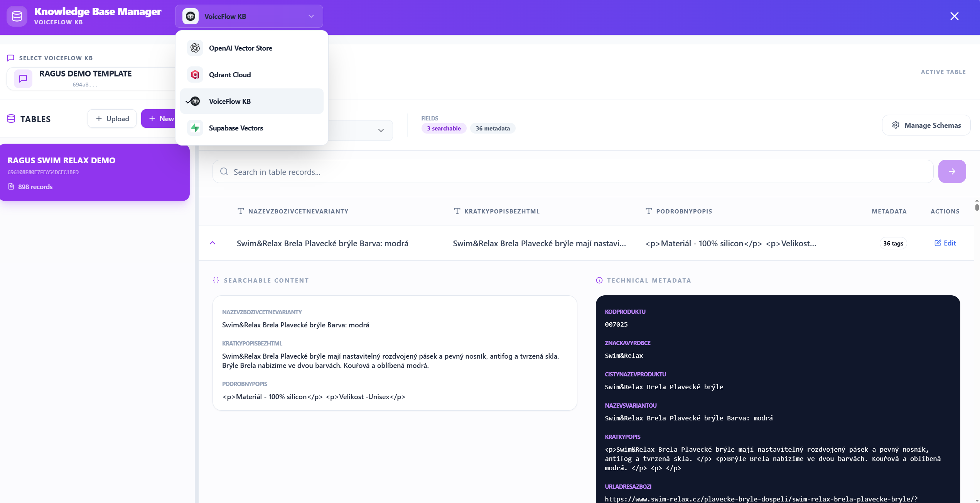The height and width of the screenshot is (503, 980).
Task: Click the Upload button
Action: coord(112,119)
